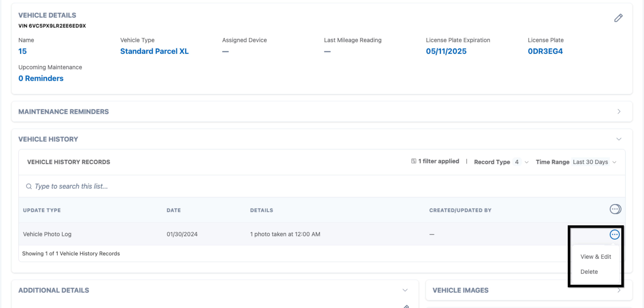Click the Vehicle Photo Log row ellipsis icon

point(615,234)
